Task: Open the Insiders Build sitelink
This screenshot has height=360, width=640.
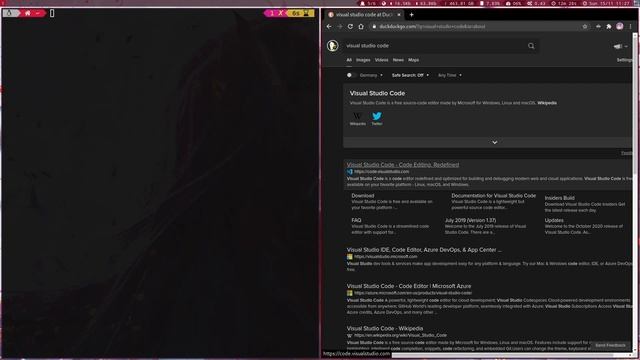Action: click(x=559, y=198)
